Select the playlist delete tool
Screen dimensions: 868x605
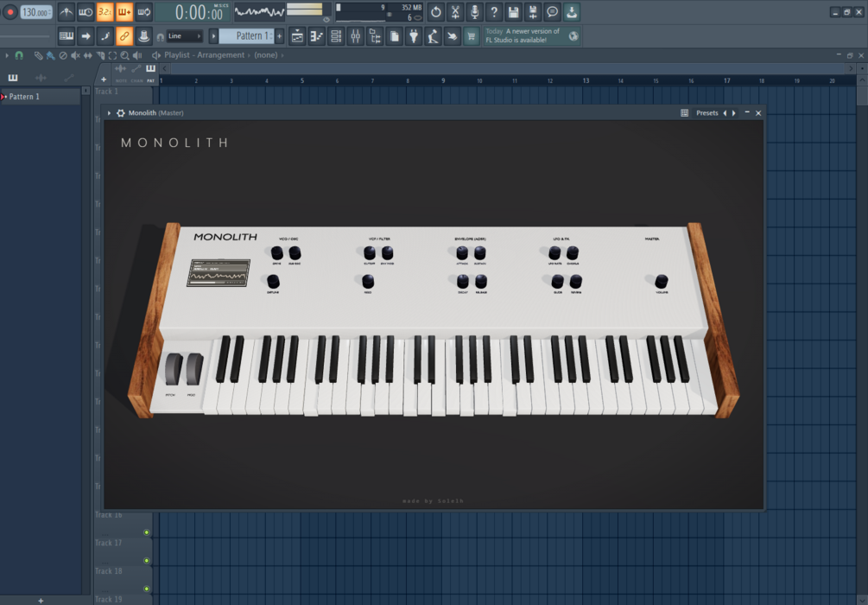[63, 54]
